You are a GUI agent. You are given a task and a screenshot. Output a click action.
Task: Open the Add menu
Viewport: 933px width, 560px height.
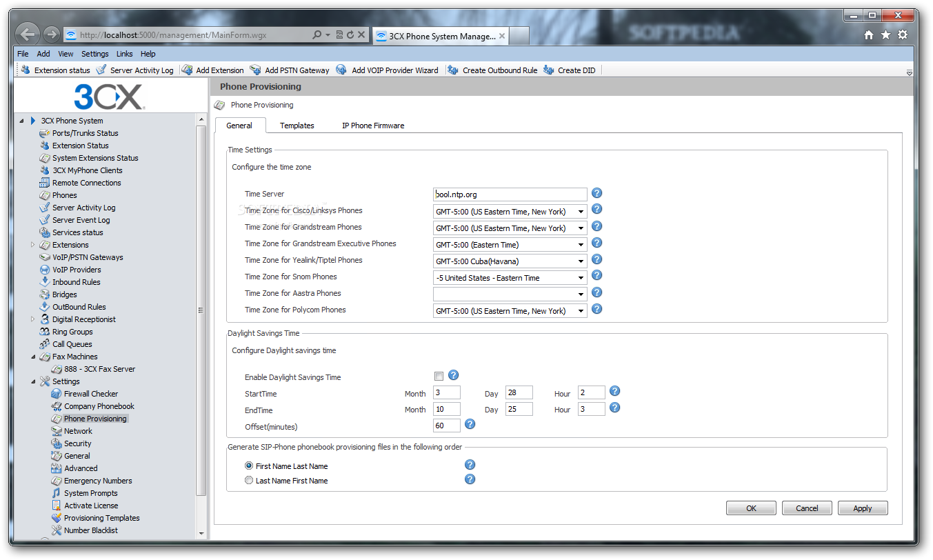(43, 54)
